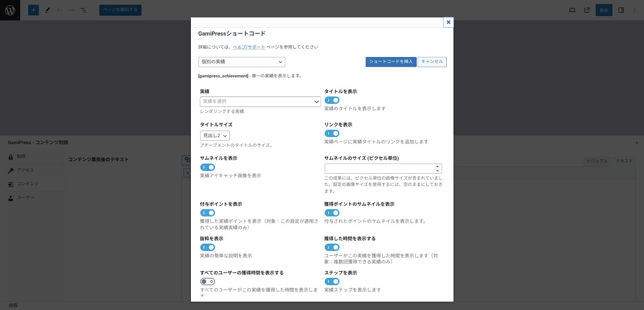
Task: Toggle タイトルを表示 switch
Action: (x=332, y=100)
